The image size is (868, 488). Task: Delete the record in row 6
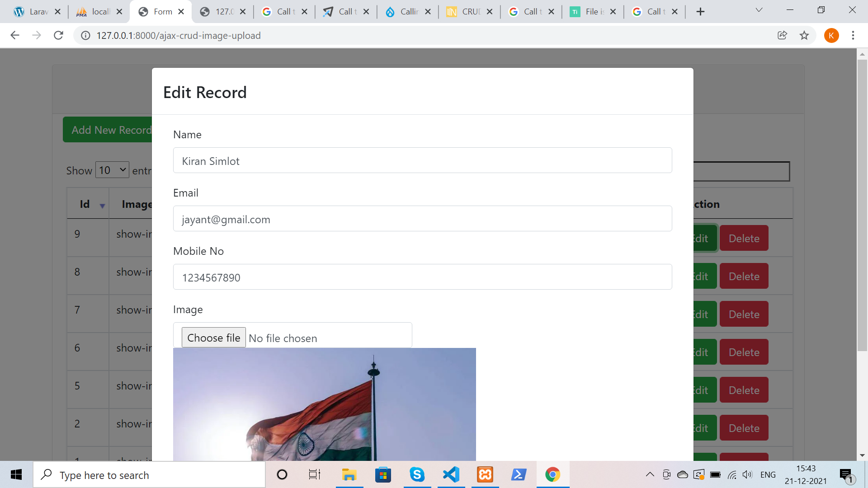744,352
